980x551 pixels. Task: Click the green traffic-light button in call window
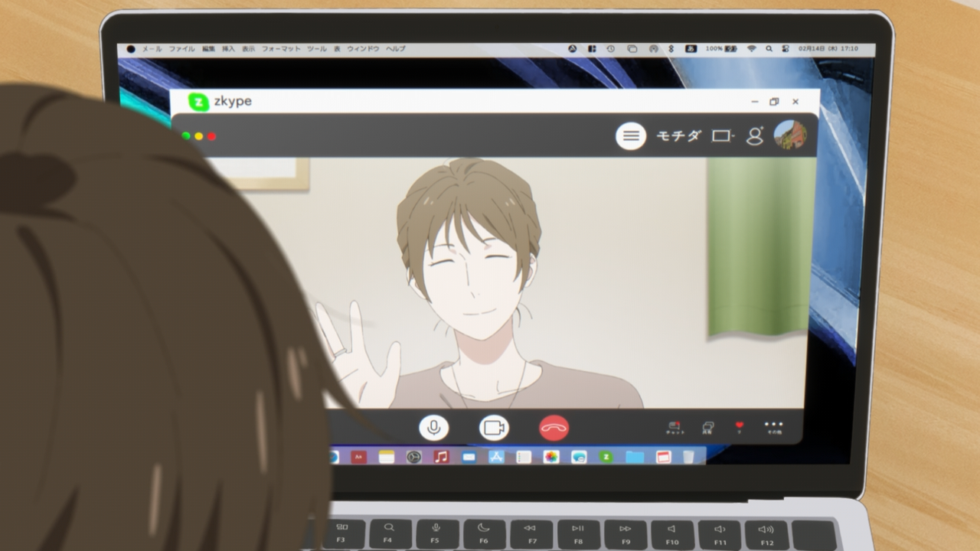coord(186,136)
